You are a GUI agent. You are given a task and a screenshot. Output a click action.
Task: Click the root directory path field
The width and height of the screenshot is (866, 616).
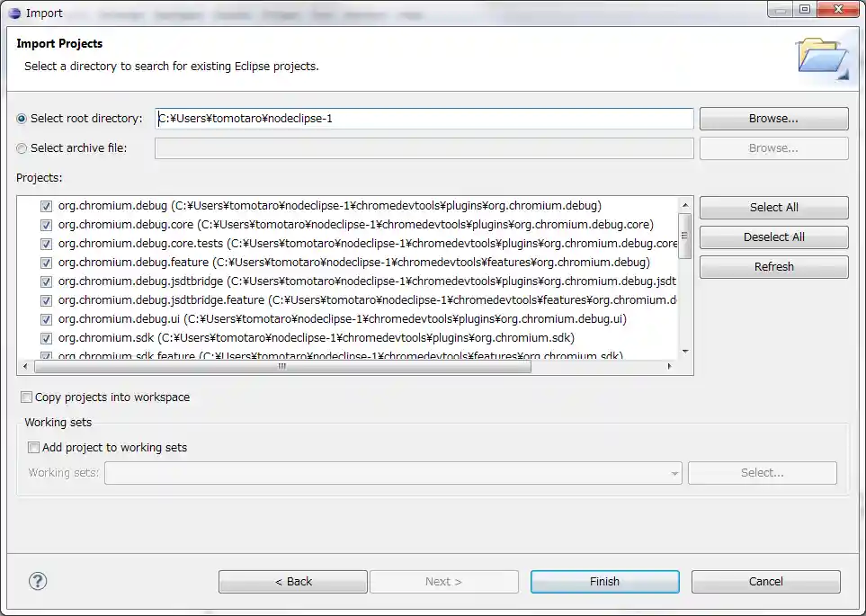423,118
